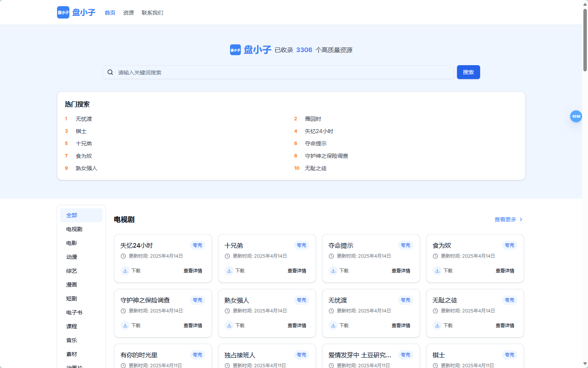The image size is (588, 368).
Task: Click hot search item 食为奴
Action: click(84, 156)
